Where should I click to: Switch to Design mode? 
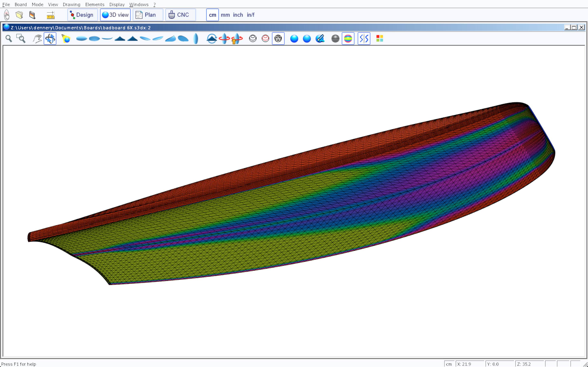pyautogui.click(x=82, y=15)
